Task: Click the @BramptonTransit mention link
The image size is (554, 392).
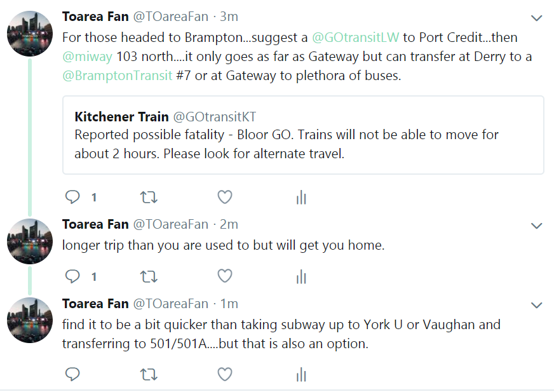Action: 118,76
